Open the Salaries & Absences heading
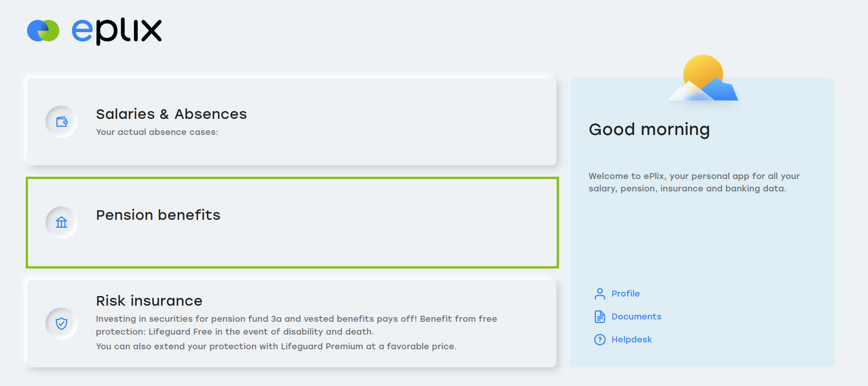Screen dimensions: 868x386 (171, 114)
